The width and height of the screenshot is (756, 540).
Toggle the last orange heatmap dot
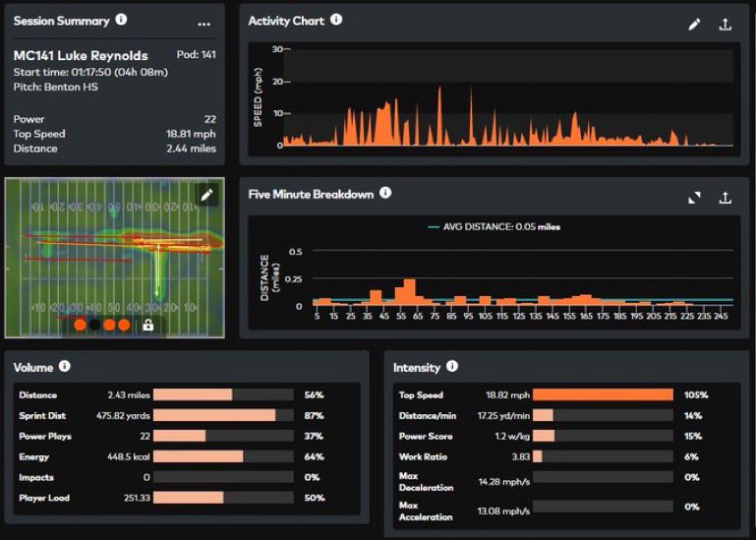click(x=125, y=325)
